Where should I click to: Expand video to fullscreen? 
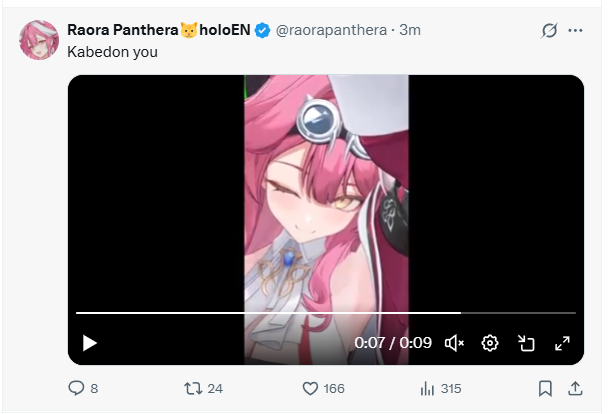562,343
